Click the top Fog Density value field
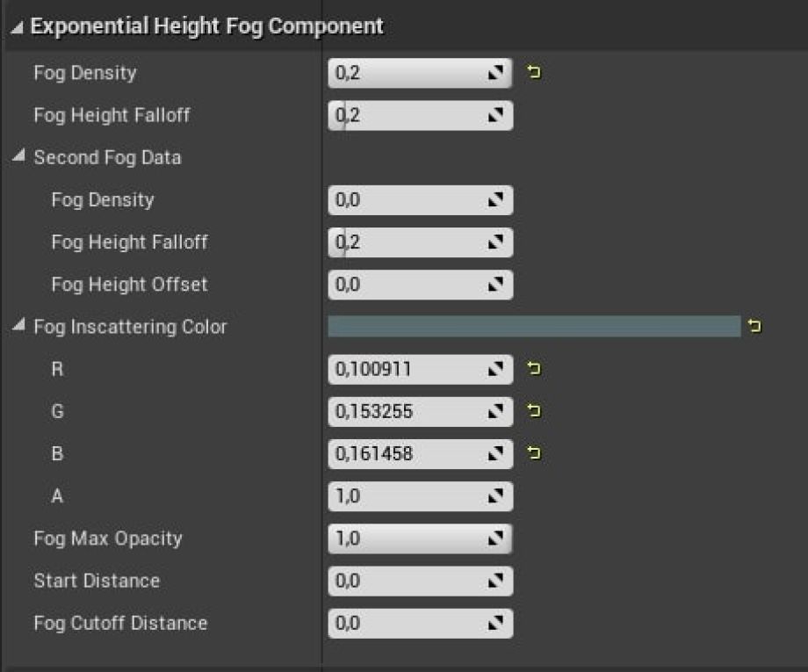Screen dimensions: 808x672 406,73
